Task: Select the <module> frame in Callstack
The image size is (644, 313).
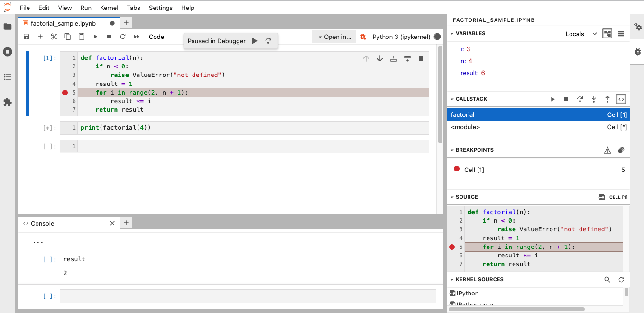Action: click(539, 127)
